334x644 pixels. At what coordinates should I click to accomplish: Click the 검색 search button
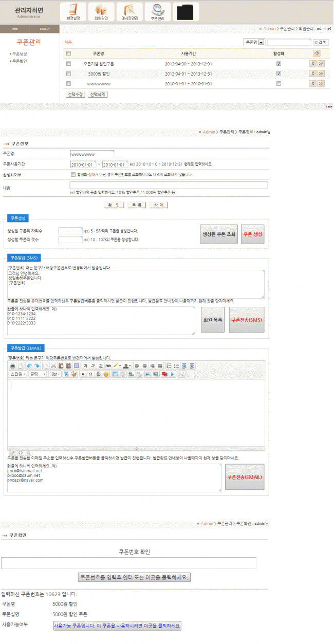[321, 42]
